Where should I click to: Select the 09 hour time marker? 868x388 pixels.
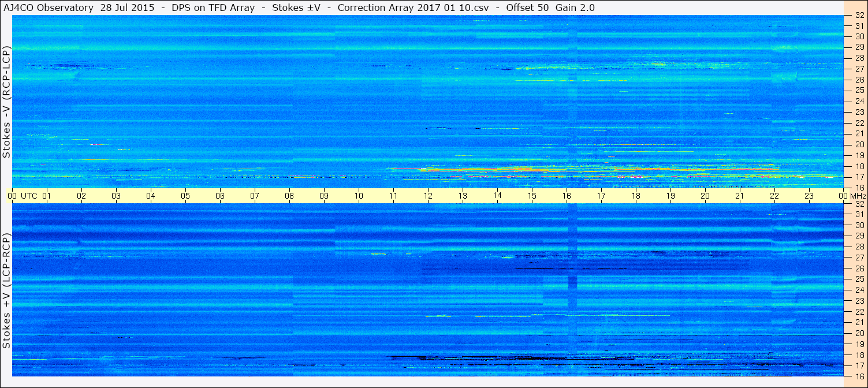324,196
